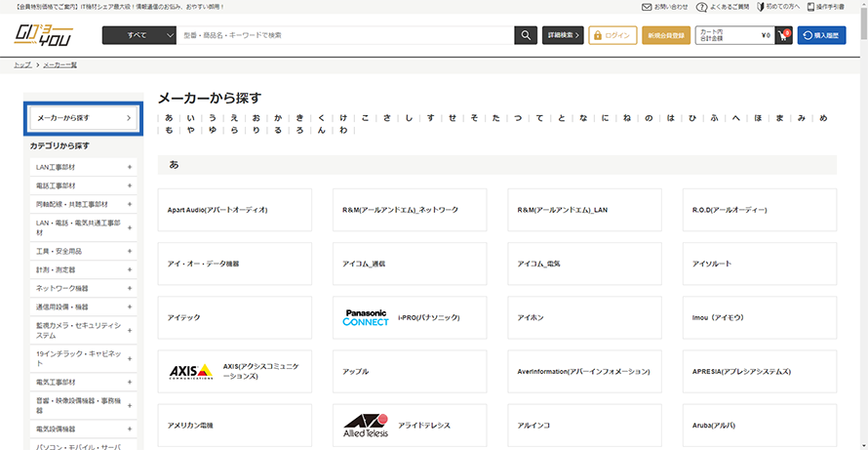Click the magnifying glass search button
The height and width of the screenshot is (450, 868).
point(526,35)
